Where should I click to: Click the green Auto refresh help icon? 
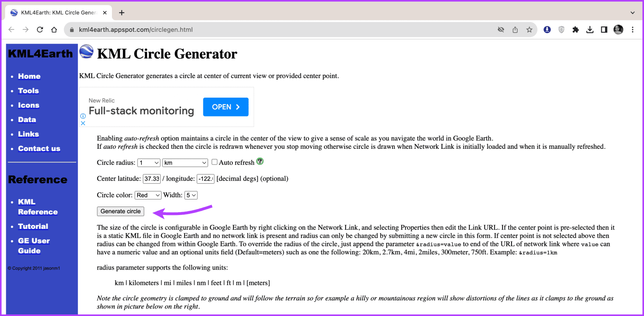coord(260,161)
